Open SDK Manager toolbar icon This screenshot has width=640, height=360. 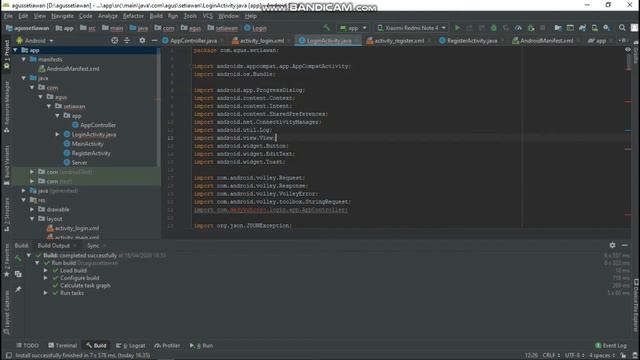click(x=607, y=28)
